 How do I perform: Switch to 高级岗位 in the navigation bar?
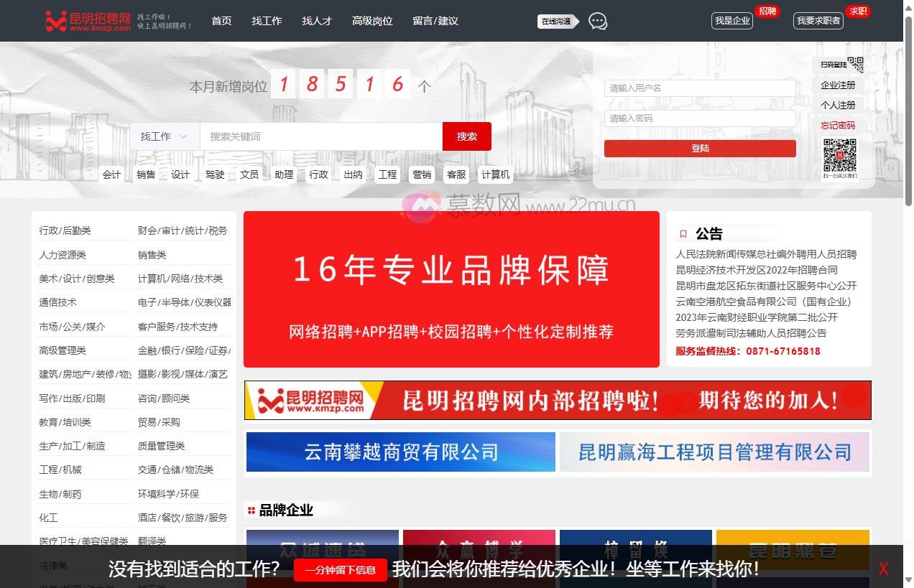point(371,21)
